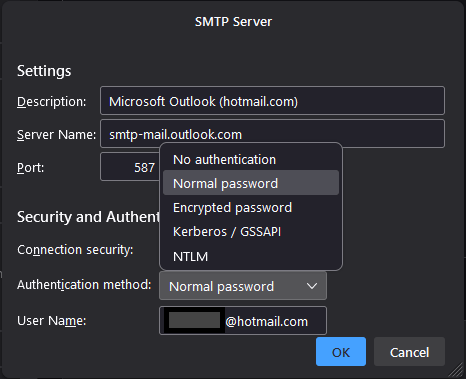Click the 'SMTP Server' dialog title
The image size is (466, 379).
233,22
